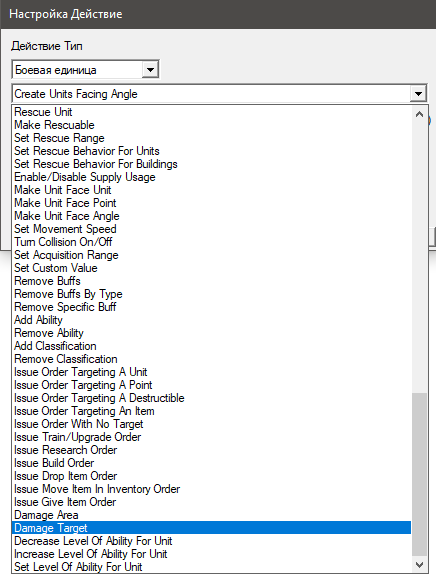The height and width of the screenshot is (586, 436).
Task: Choose Remove Ability action
Action: click(211, 333)
